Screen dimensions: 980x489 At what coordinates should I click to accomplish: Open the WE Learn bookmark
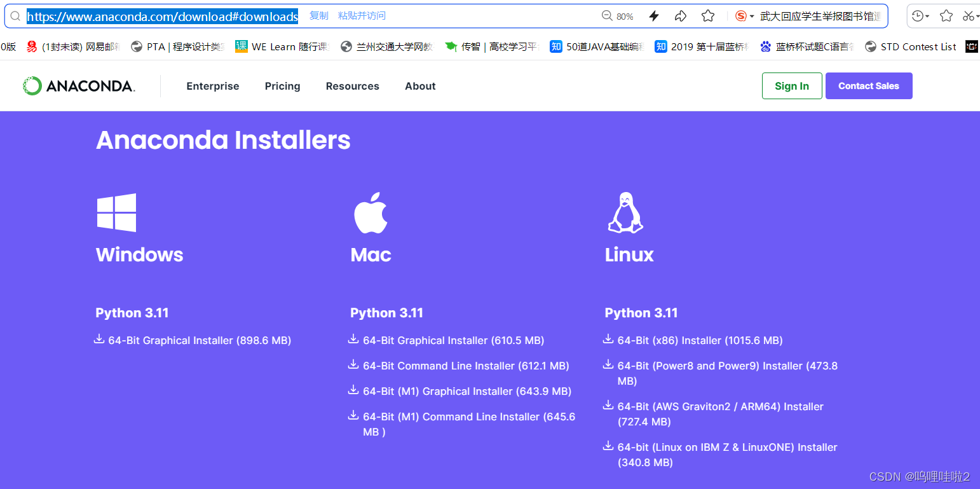(x=283, y=46)
